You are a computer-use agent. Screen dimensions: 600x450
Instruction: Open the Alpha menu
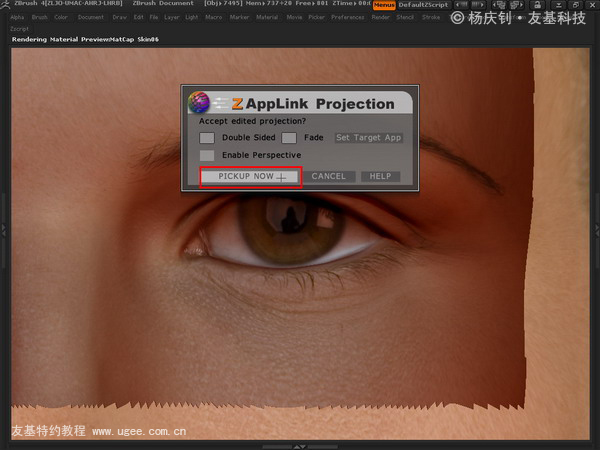pyautogui.click(x=17, y=17)
